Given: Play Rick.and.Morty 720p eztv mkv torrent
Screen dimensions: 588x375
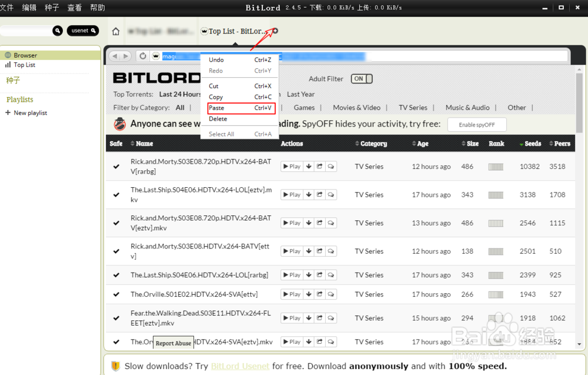Looking at the screenshot, I should click(x=292, y=223).
